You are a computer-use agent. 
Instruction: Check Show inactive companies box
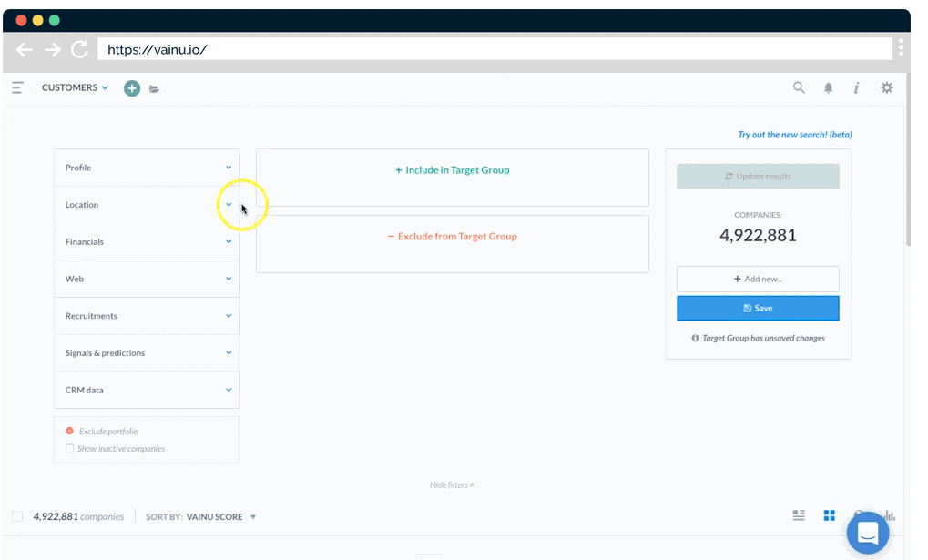click(x=70, y=448)
